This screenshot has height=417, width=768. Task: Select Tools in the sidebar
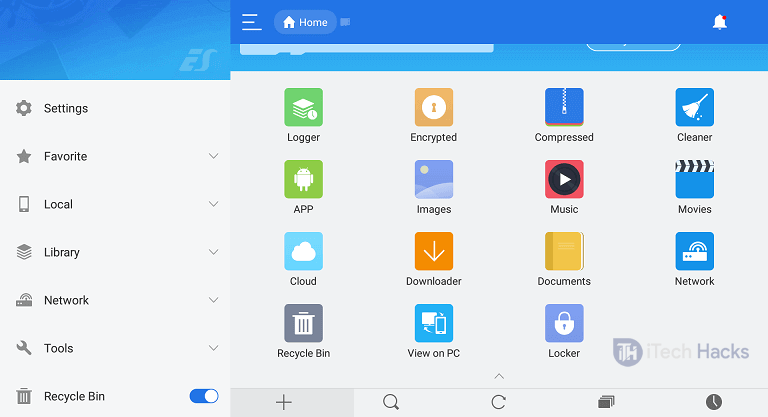coord(115,348)
